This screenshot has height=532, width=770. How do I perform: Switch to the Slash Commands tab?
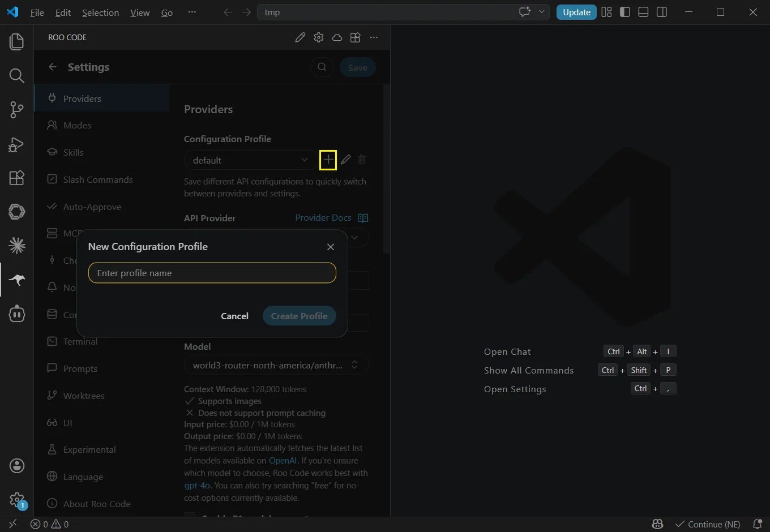click(x=102, y=179)
